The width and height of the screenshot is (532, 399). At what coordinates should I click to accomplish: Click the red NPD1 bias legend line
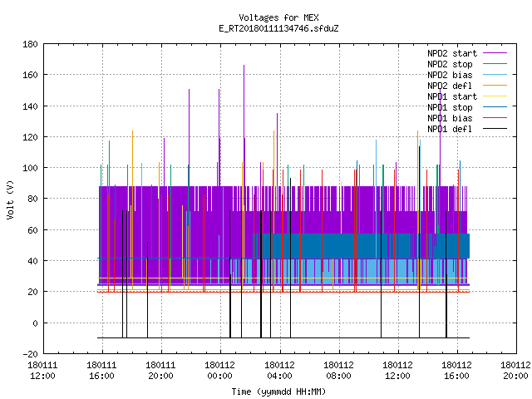pos(495,118)
